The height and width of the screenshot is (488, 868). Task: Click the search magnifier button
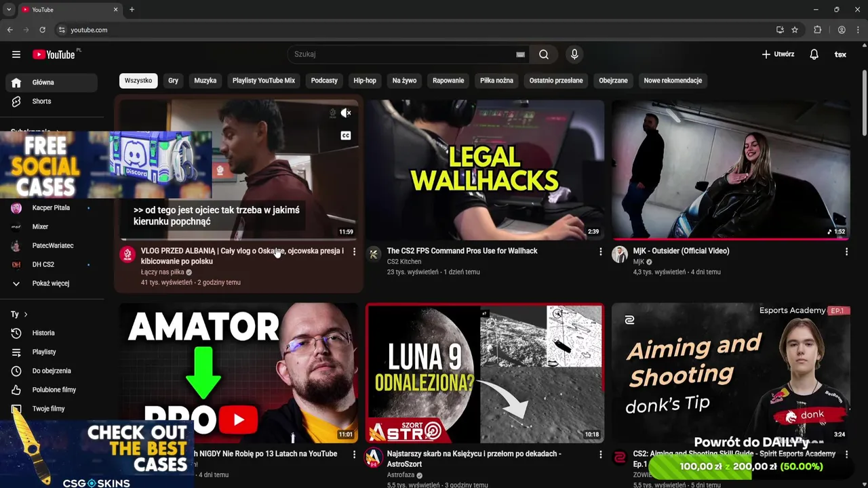click(544, 54)
